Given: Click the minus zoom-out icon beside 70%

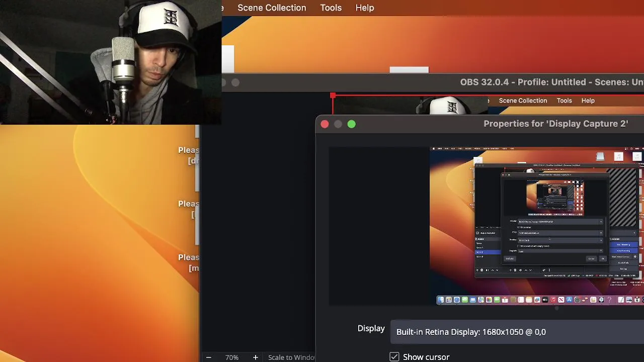Looking at the screenshot, I should tap(208, 357).
